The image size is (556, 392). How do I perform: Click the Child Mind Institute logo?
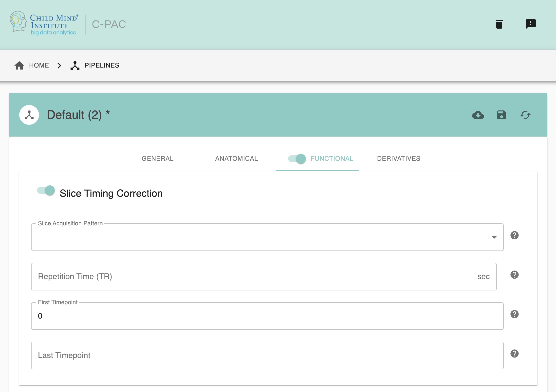point(44,24)
